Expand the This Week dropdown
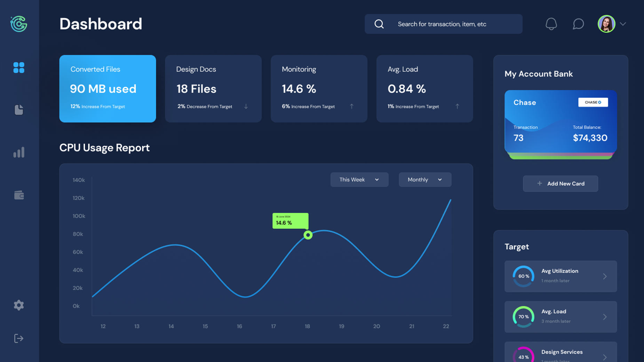 pyautogui.click(x=359, y=180)
